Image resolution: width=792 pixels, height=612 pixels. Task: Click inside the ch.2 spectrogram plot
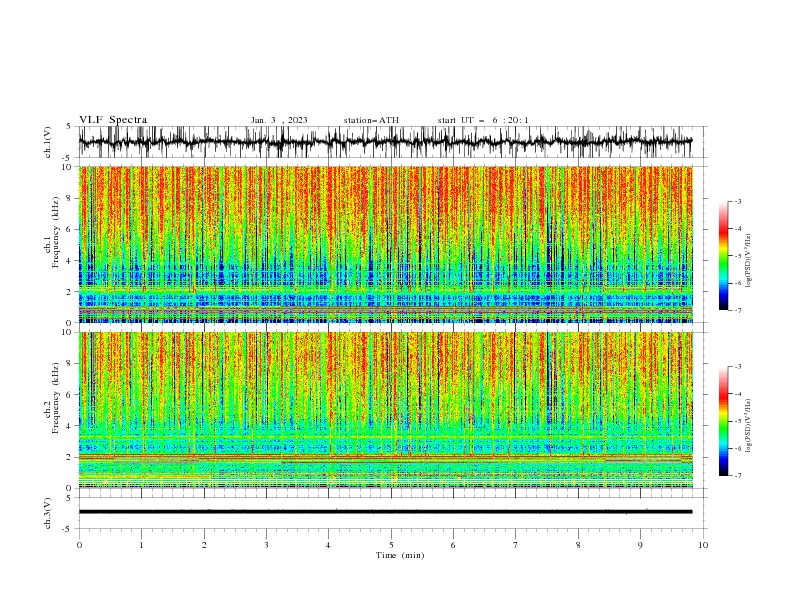(x=385, y=410)
